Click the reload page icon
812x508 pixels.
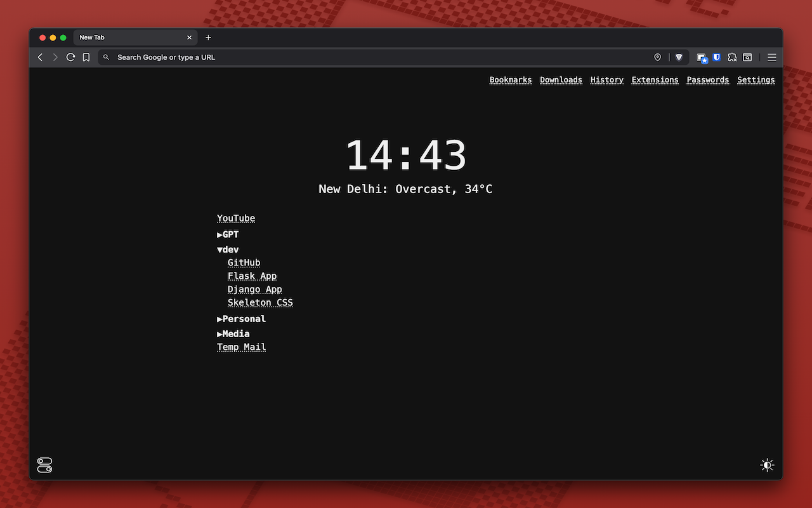click(70, 57)
